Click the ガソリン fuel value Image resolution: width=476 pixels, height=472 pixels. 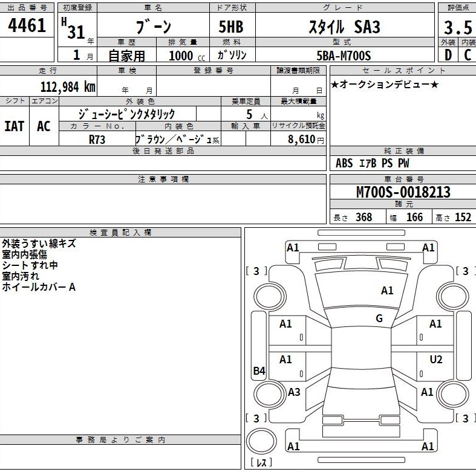(232, 55)
